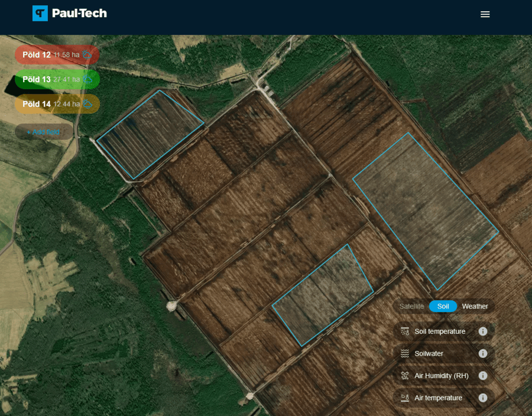The width and height of the screenshot is (532, 416).
Task: Switch to the Weather view tab
Action: point(475,306)
